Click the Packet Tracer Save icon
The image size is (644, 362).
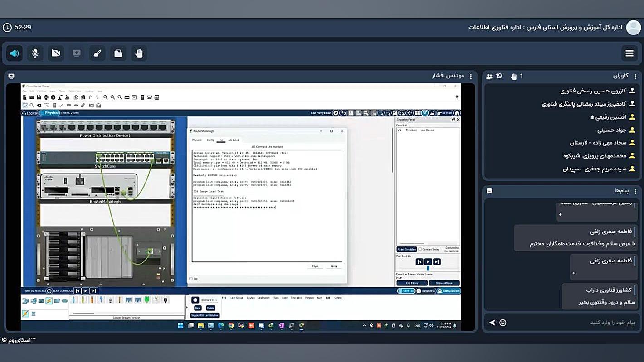[x=39, y=97]
